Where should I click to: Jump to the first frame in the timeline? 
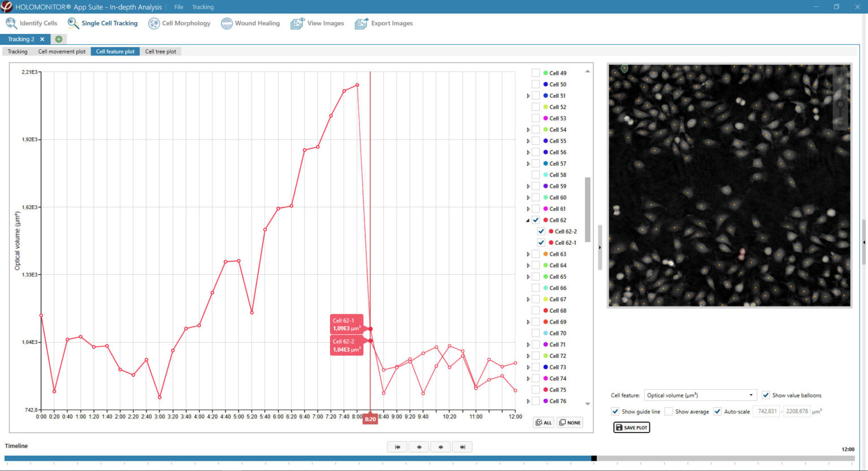point(397,447)
